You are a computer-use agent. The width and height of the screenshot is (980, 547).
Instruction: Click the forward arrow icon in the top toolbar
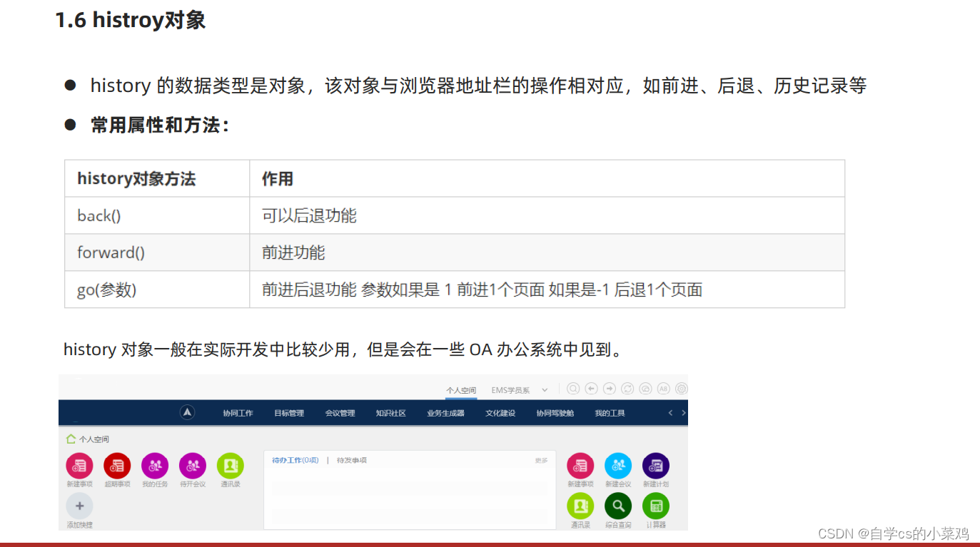(609, 388)
